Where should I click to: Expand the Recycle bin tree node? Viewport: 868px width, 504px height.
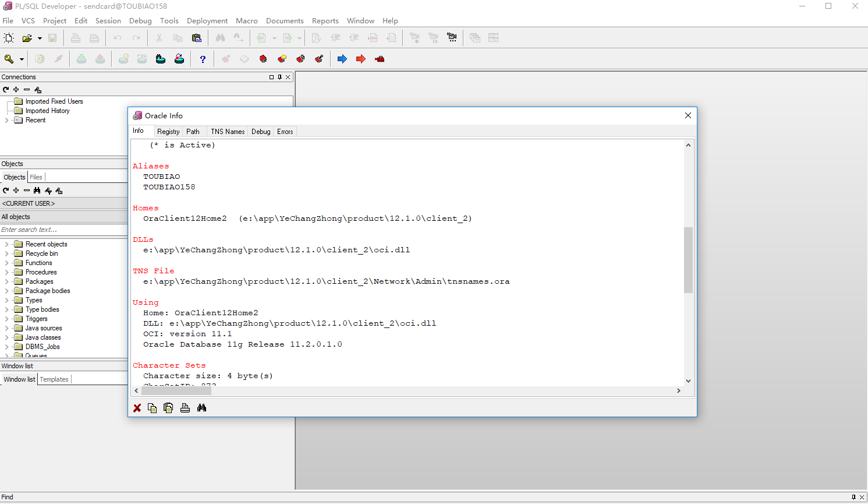pyautogui.click(x=6, y=253)
